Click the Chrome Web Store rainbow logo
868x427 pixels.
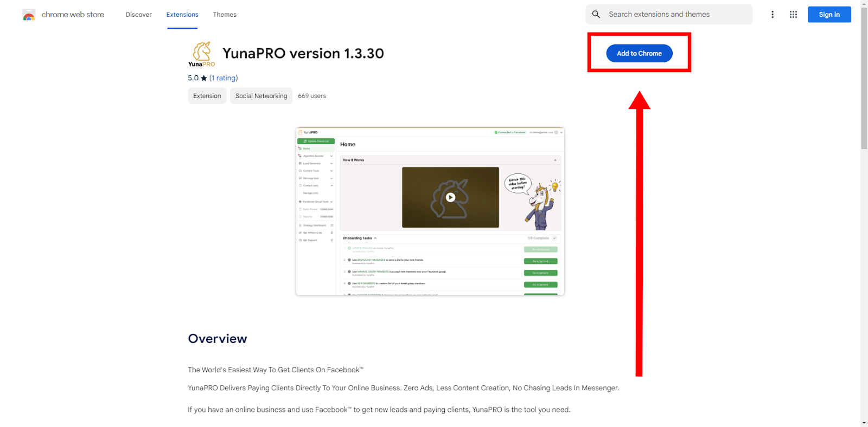pos(29,15)
